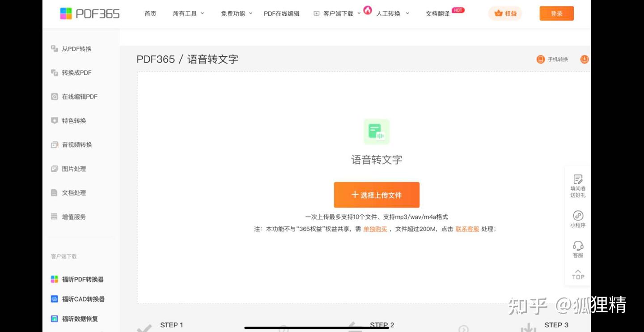Open the 转换成PDF sidebar icon

pos(55,72)
